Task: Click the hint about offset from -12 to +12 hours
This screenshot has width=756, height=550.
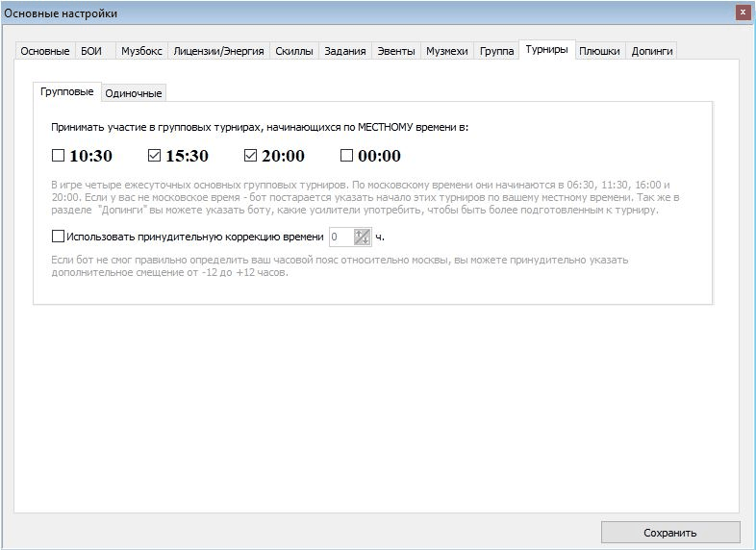Action: click(x=340, y=266)
